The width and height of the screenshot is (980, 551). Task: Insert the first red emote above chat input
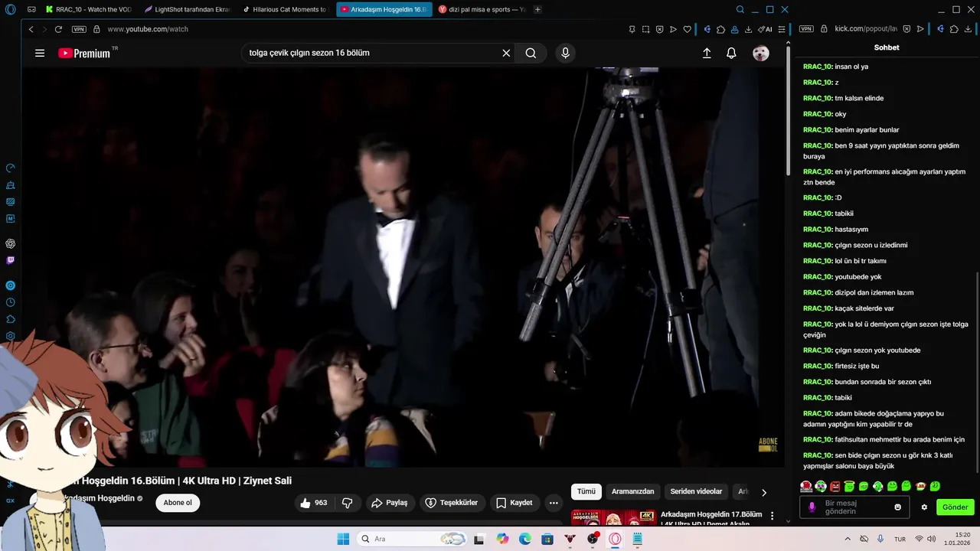pos(806,486)
